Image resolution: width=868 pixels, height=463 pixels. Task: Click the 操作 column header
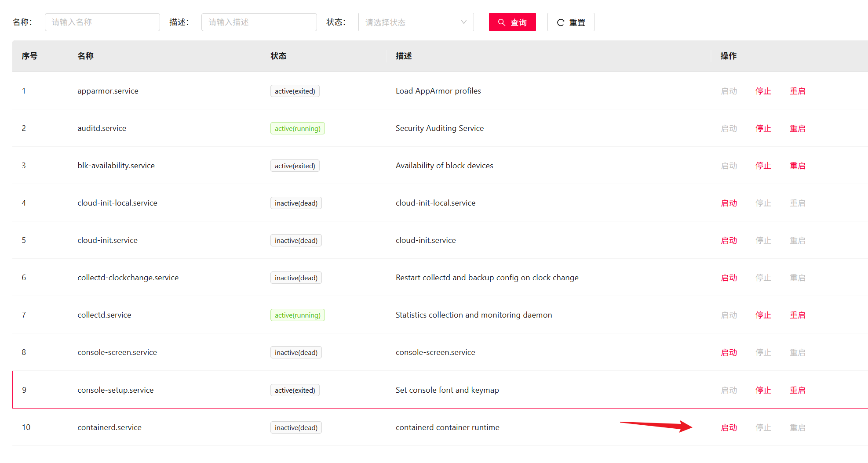729,56
